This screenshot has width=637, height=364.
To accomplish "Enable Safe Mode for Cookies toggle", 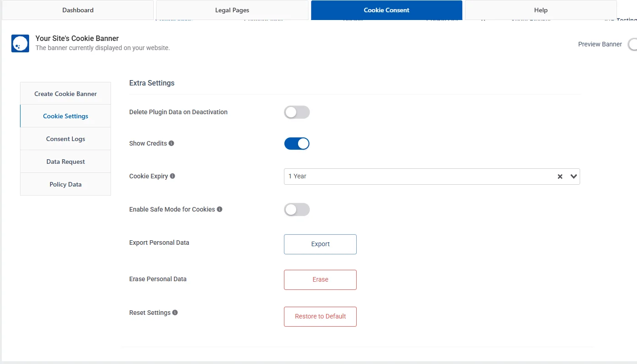I will click(297, 209).
